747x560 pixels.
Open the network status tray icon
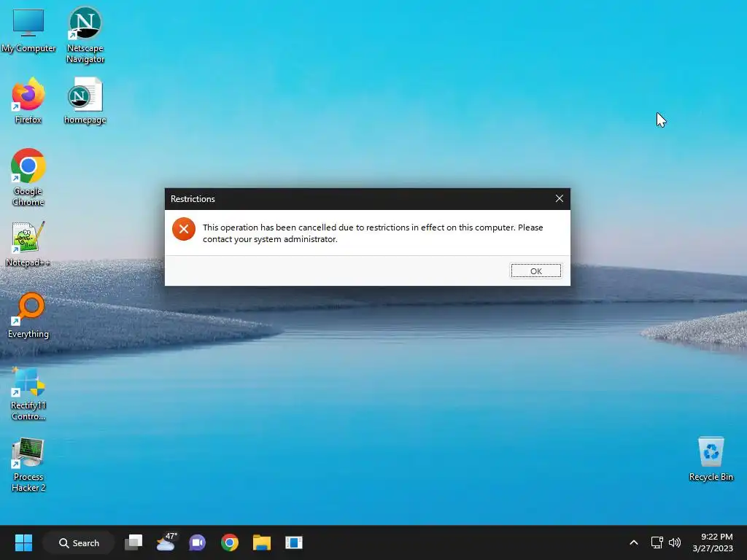(x=657, y=542)
